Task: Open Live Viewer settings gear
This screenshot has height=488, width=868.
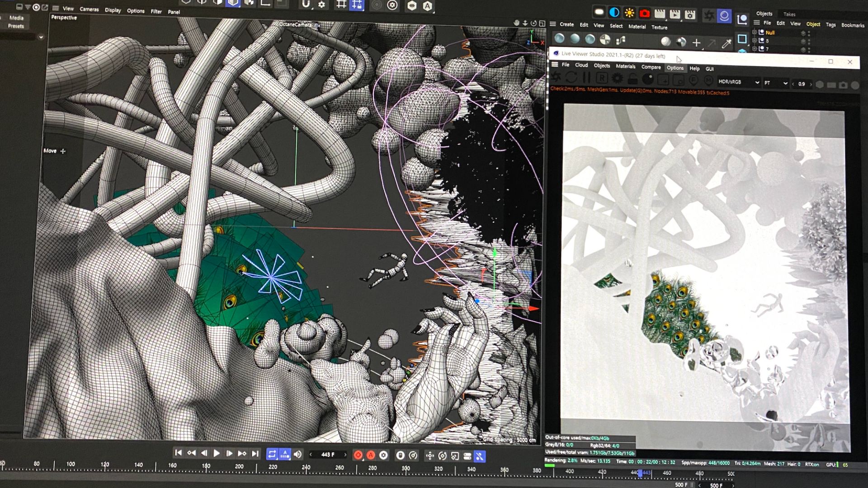Action: [617, 79]
